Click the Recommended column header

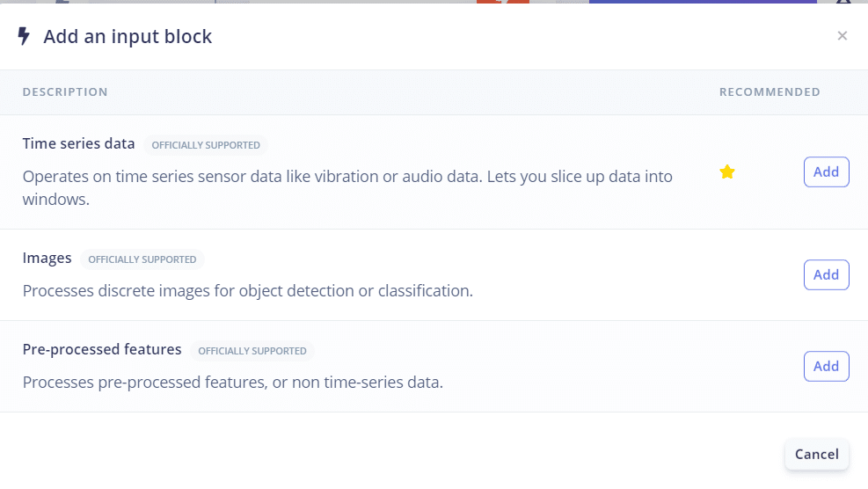click(770, 92)
